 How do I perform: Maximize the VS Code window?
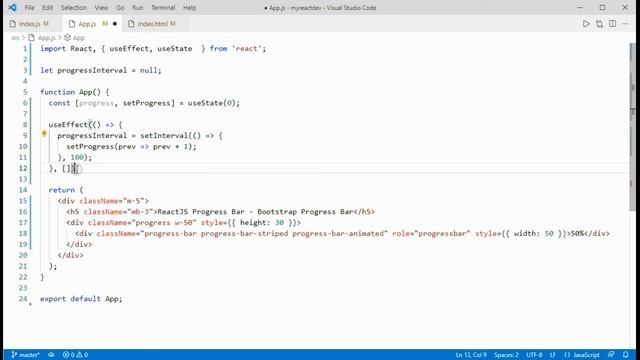pyautogui.click(x=602, y=7)
